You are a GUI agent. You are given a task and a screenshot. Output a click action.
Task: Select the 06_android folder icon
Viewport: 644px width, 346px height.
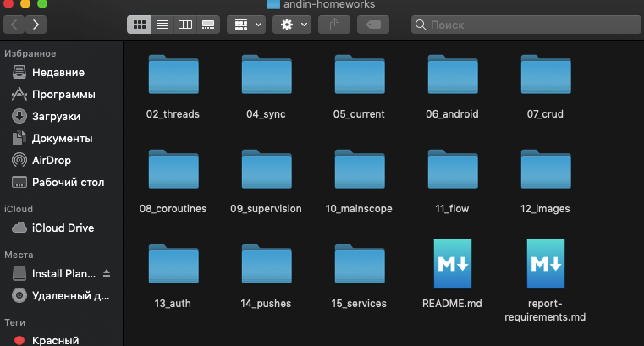453,74
